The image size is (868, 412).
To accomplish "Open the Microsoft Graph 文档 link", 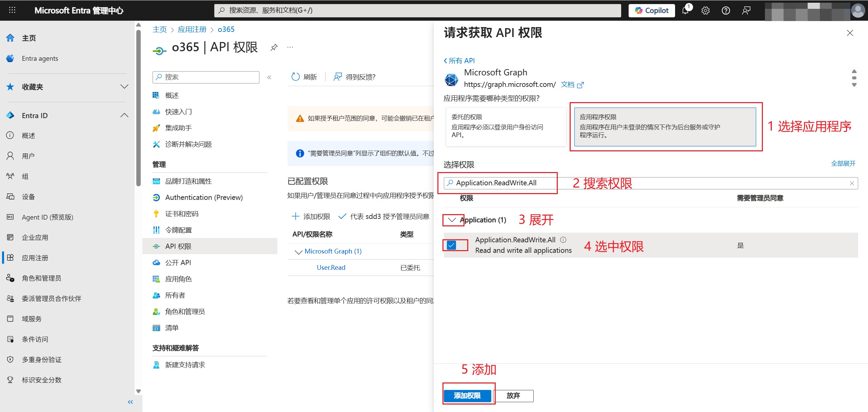I will (x=572, y=85).
